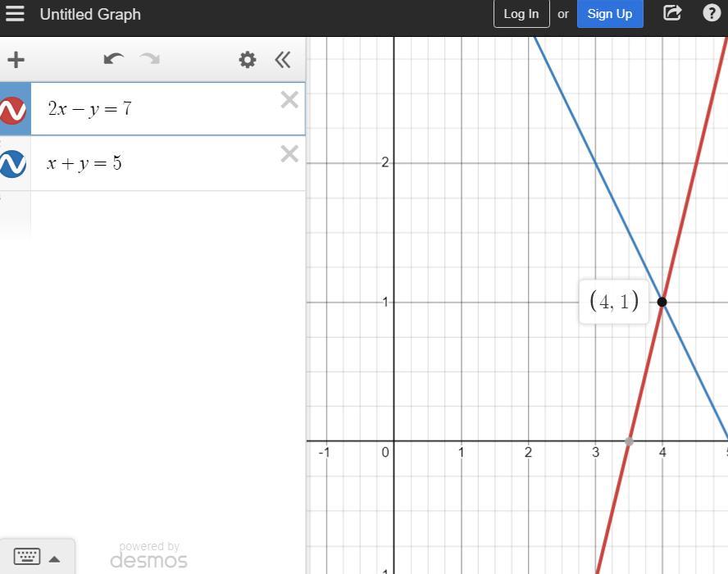
Task: Delete the x + y = 5 expression
Action: (289, 153)
